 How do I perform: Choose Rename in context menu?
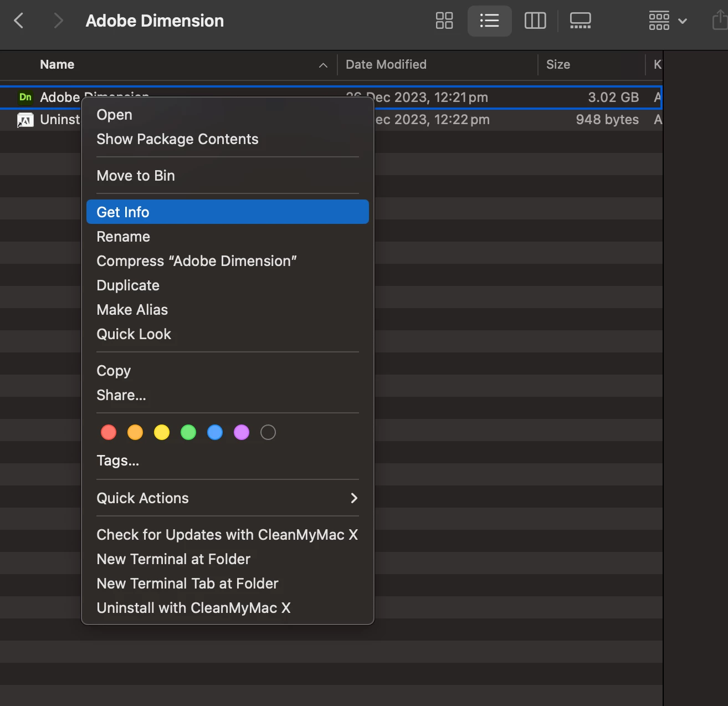[228, 237]
